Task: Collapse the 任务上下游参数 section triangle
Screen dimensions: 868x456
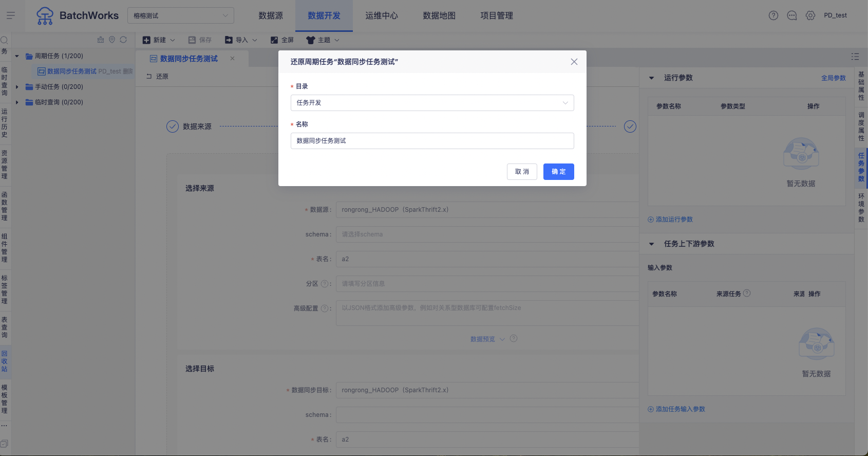Action: pos(652,244)
